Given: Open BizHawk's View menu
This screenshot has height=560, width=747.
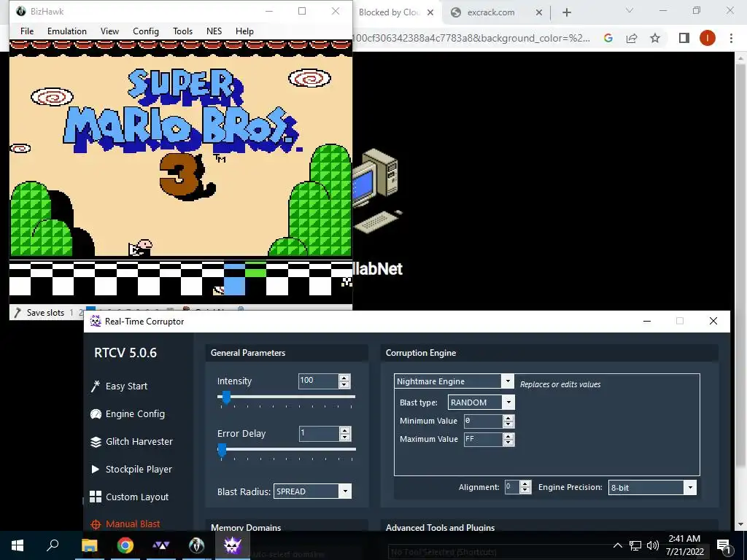Looking at the screenshot, I should coord(109,31).
